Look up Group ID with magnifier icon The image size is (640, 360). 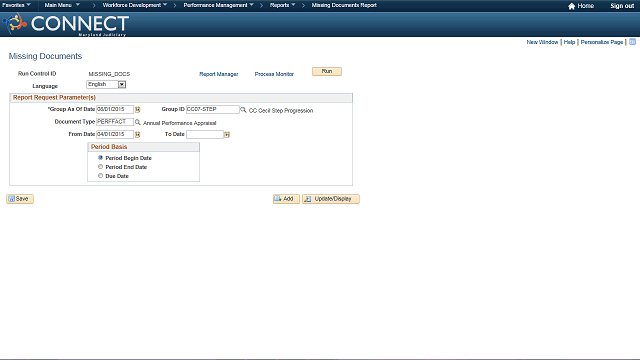pyautogui.click(x=243, y=109)
